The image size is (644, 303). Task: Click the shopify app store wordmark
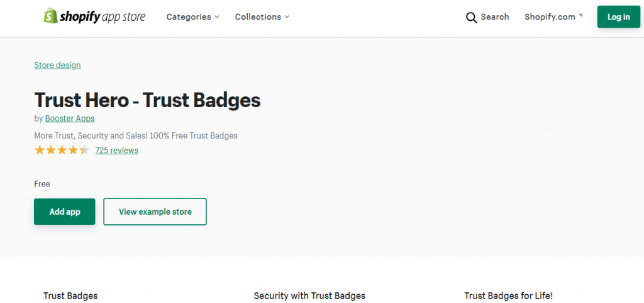(103, 17)
